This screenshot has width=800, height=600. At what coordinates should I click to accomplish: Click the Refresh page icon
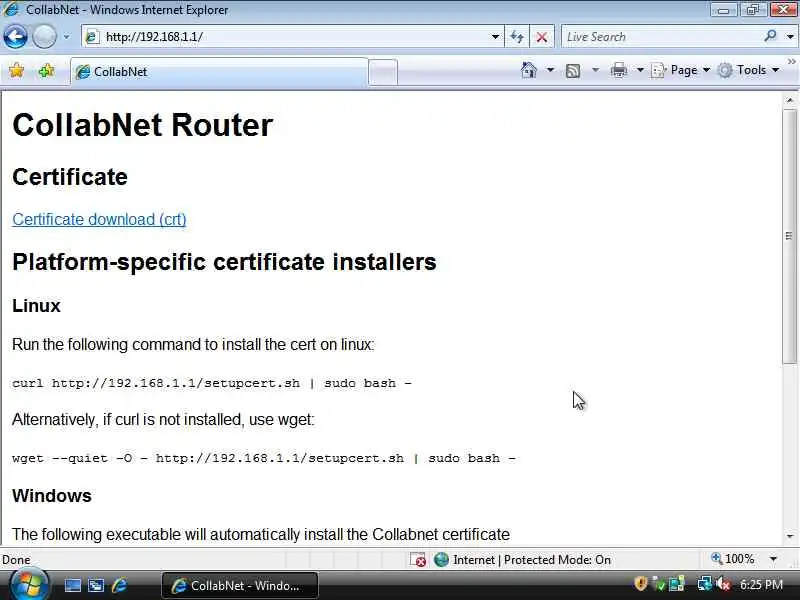pos(517,37)
